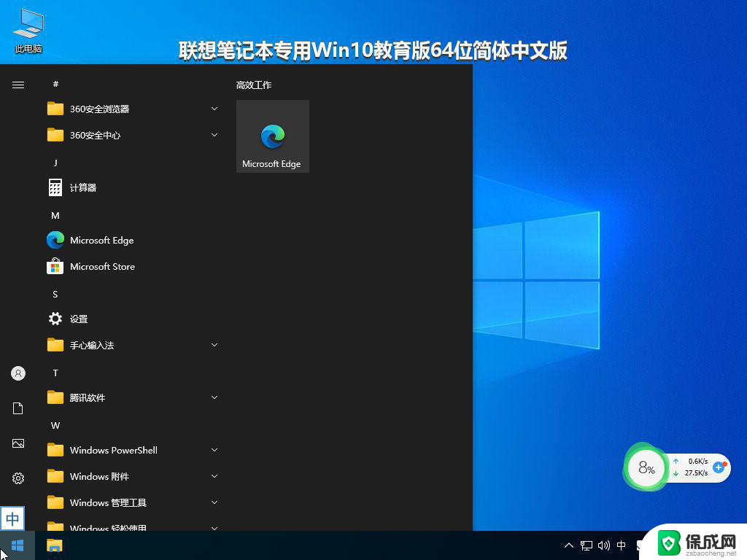Click the 0.6K/s upload speed readout
Viewport: 747px width, 560px height.
pyautogui.click(x=698, y=461)
